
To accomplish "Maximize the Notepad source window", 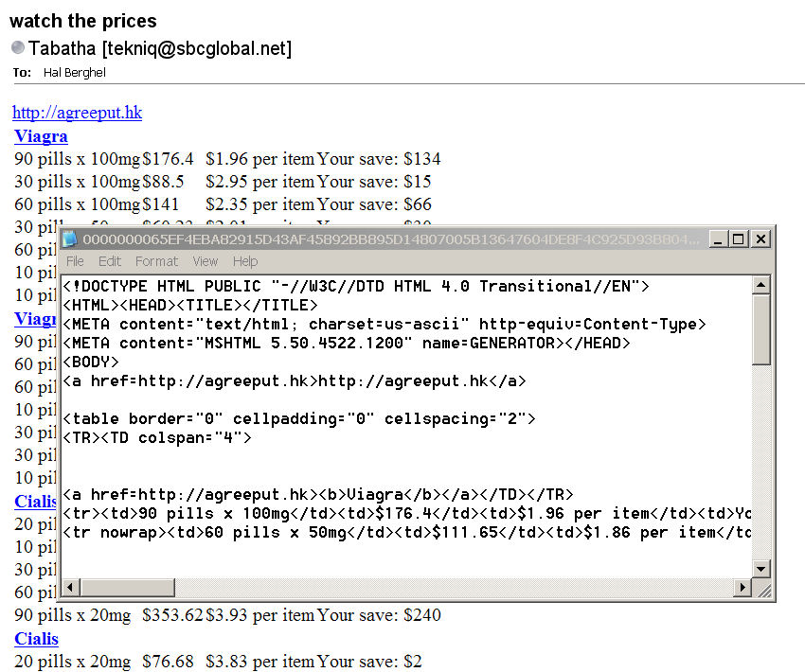I will coord(739,240).
